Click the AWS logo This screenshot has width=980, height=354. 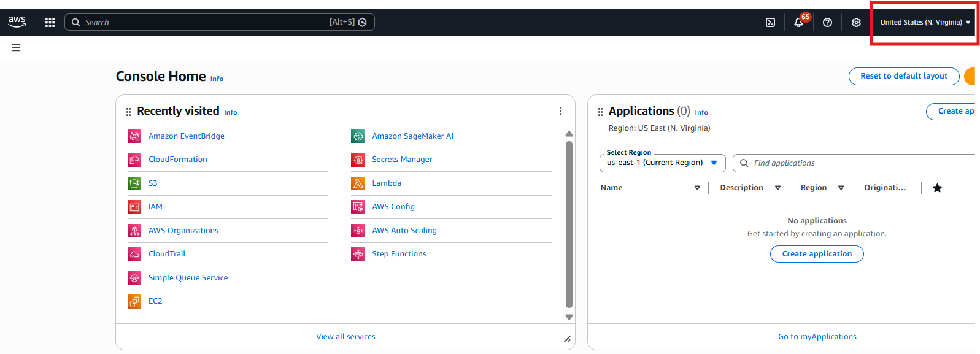coord(17,22)
